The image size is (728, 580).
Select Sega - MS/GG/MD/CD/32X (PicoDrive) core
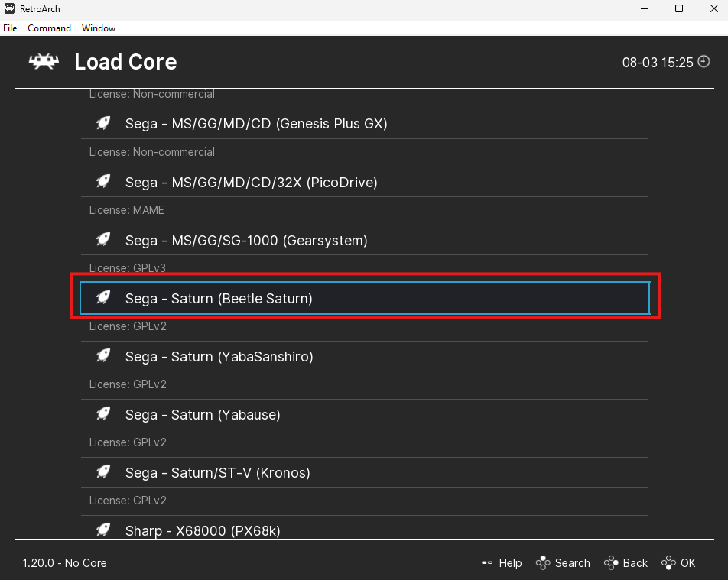coord(365,182)
